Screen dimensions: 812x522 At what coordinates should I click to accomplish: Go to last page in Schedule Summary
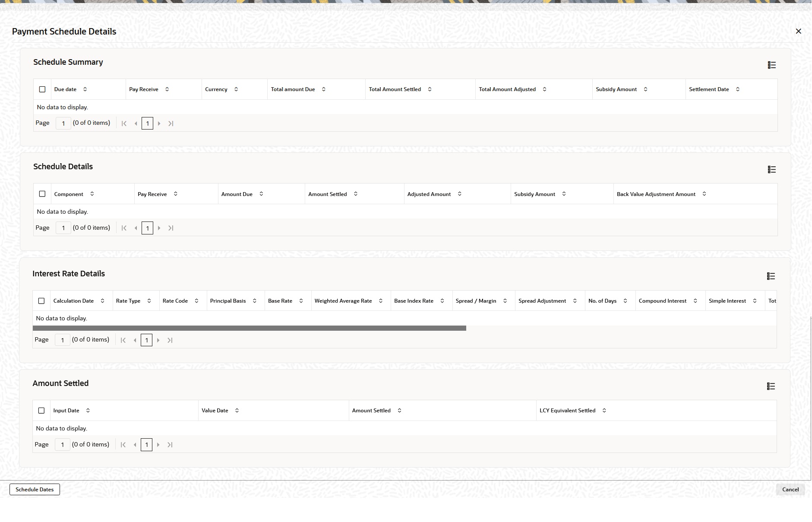[171, 123]
